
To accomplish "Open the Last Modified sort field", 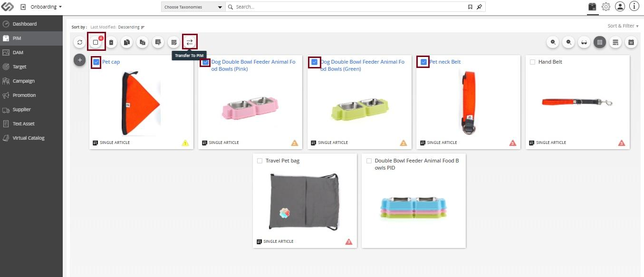I will click(x=103, y=27).
